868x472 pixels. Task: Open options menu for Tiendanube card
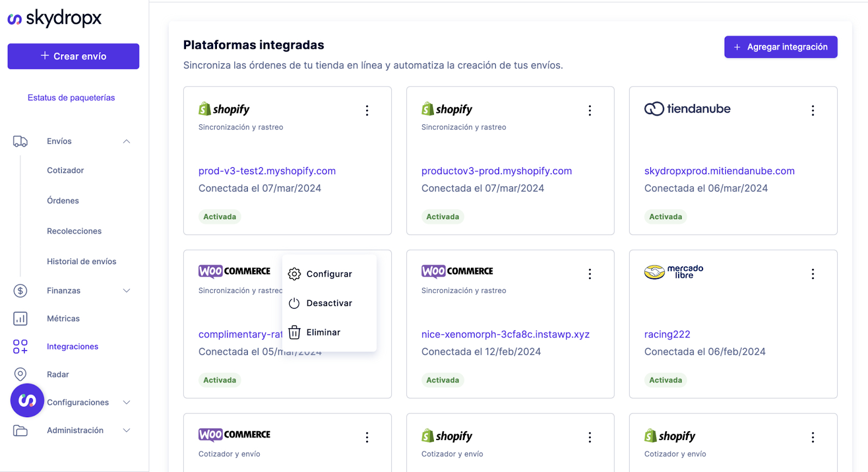pos(813,111)
